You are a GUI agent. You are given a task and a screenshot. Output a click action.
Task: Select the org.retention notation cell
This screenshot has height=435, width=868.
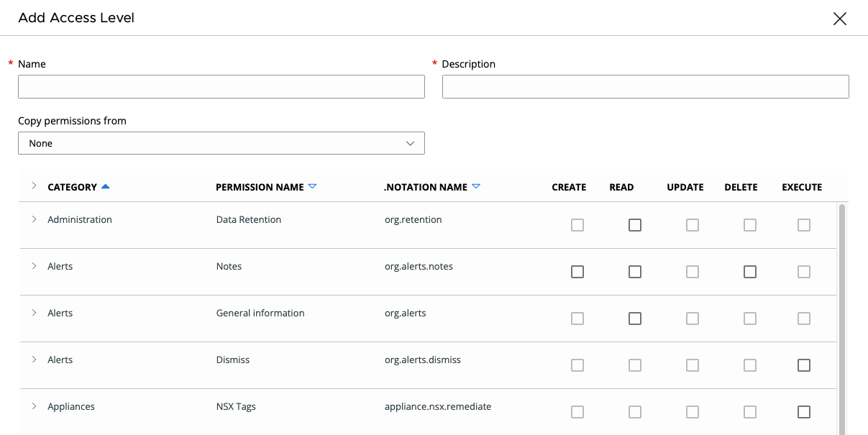(x=413, y=219)
